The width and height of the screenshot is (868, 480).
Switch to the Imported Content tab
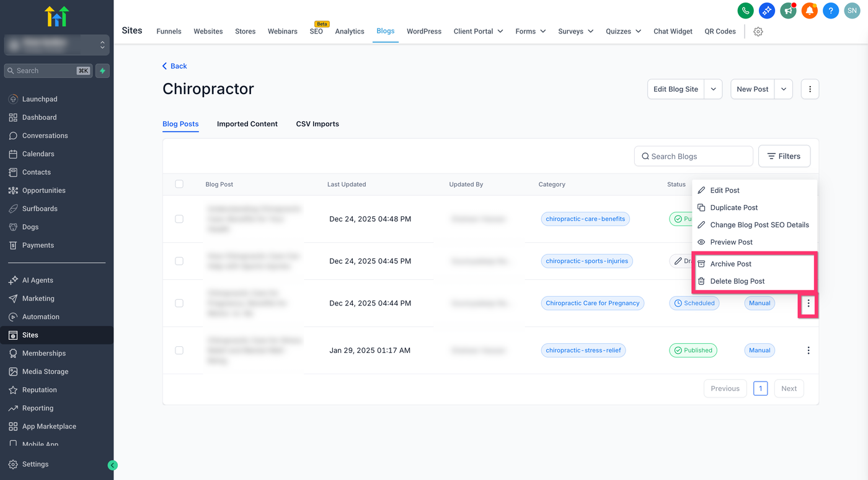click(247, 124)
